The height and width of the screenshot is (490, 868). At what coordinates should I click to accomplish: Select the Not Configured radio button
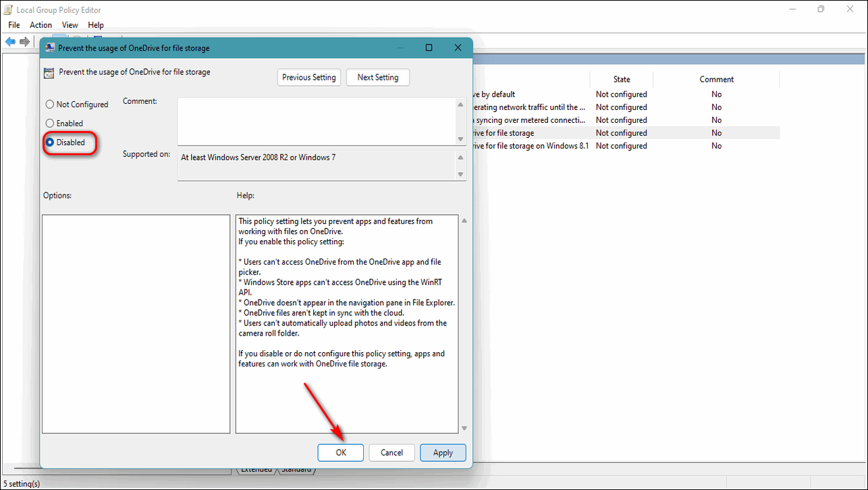tap(50, 105)
